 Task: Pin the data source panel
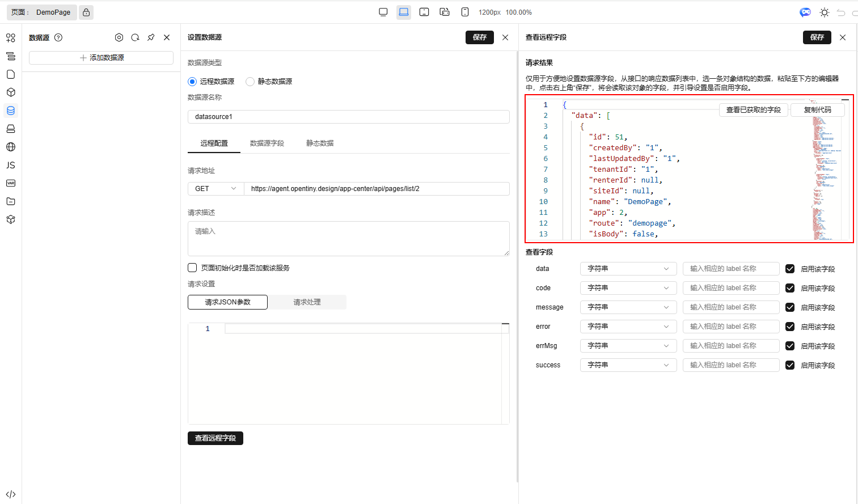pos(151,37)
